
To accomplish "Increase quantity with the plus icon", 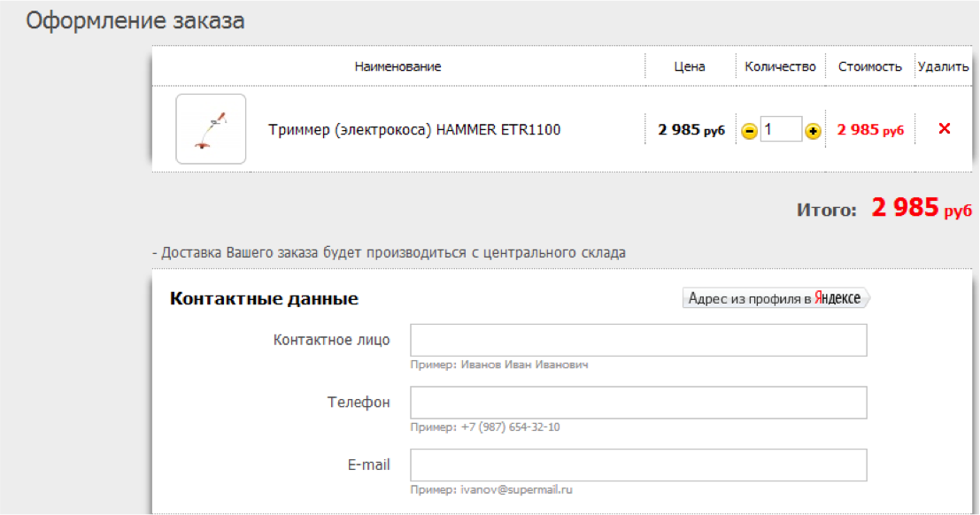I will click(813, 131).
